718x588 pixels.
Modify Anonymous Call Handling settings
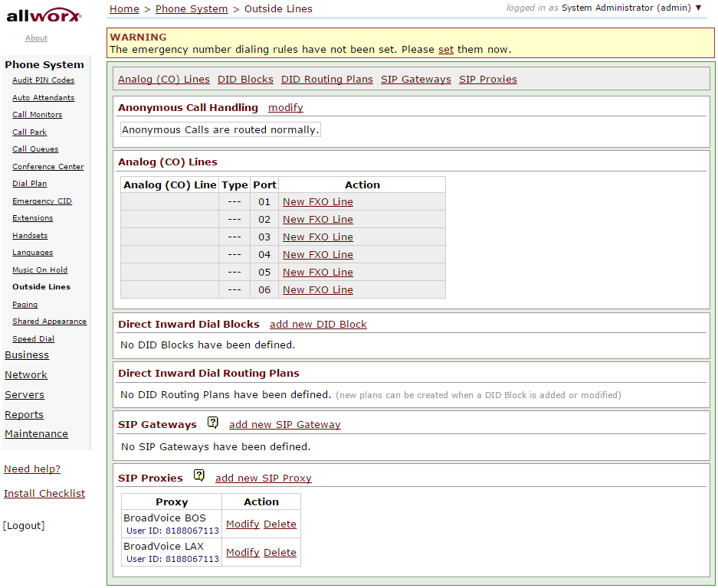[x=285, y=107]
